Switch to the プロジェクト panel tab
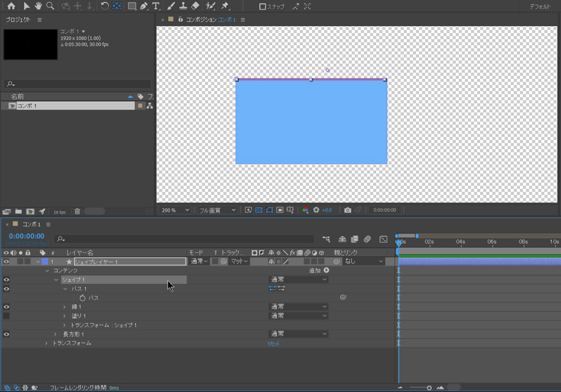The image size is (561, 392). [x=18, y=20]
